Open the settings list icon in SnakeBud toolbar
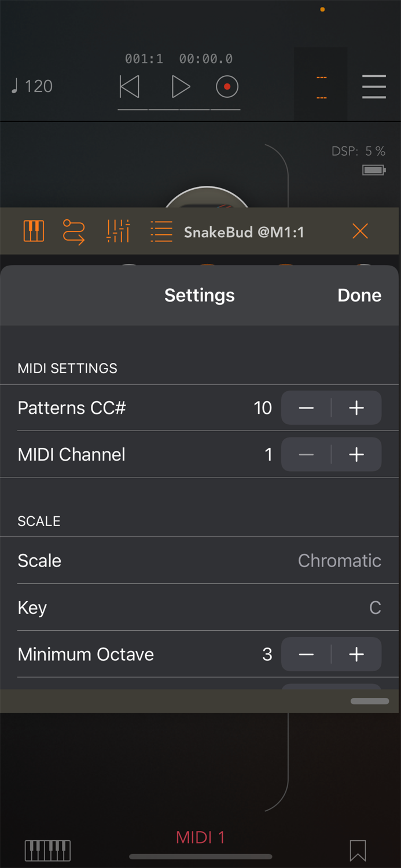This screenshot has height=868, width=401. point(160,230)
